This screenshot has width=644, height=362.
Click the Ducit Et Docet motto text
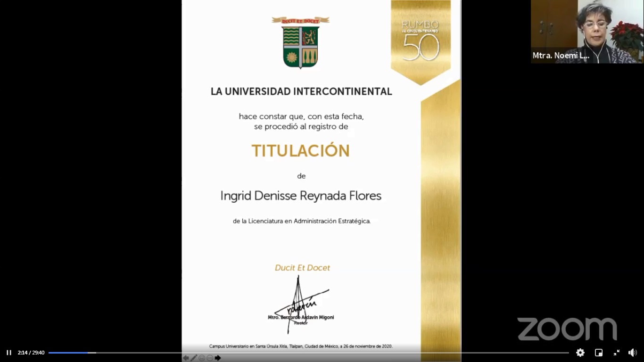[x=302, y=268]
